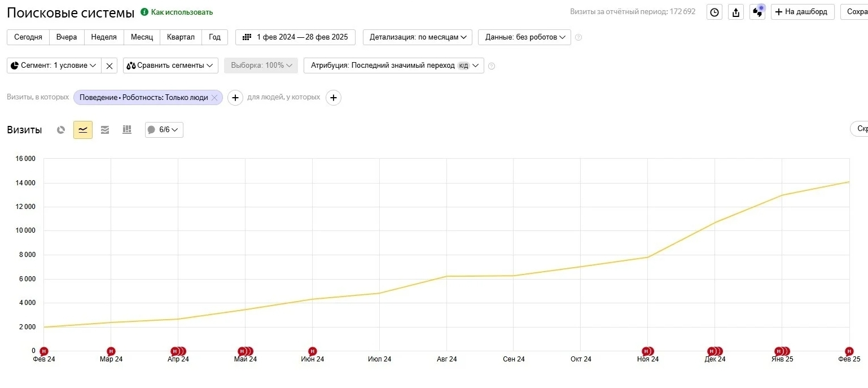Open the Сегмент: 1 условие dropdown

point(54,66)
